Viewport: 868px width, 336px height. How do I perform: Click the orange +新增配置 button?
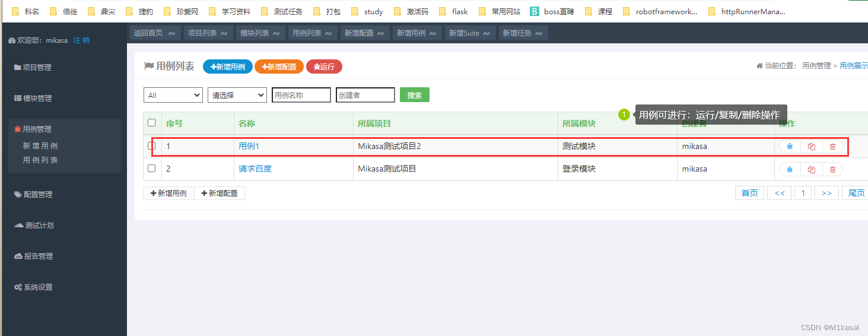click(279, 67)
